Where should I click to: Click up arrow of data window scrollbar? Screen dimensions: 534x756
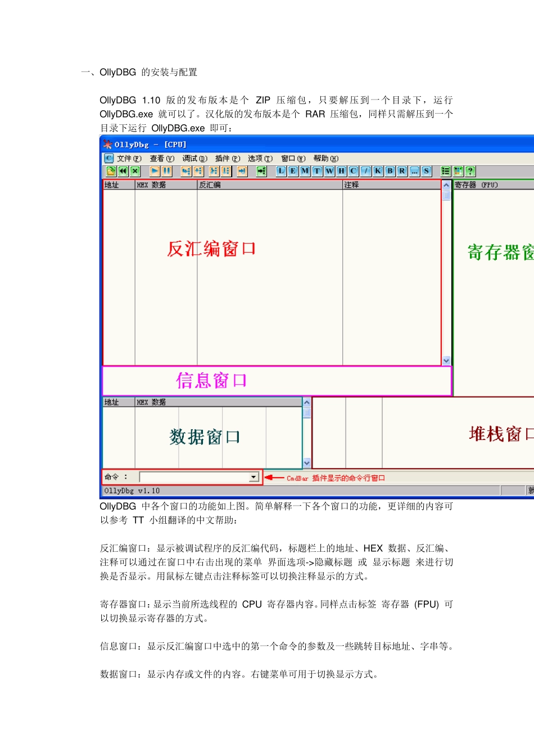[307, 403]
